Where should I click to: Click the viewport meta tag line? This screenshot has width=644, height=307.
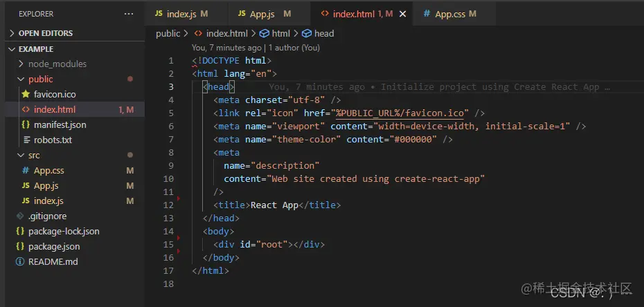pos(400,127)
